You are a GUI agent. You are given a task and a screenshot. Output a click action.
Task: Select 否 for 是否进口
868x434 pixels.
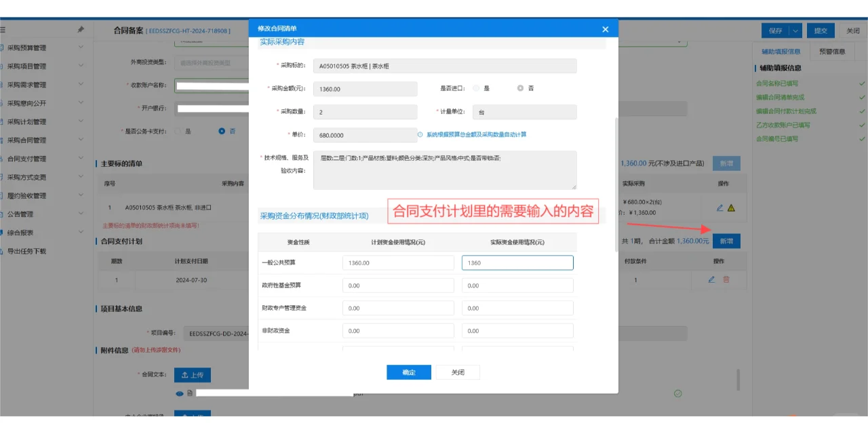coord(520,88)
